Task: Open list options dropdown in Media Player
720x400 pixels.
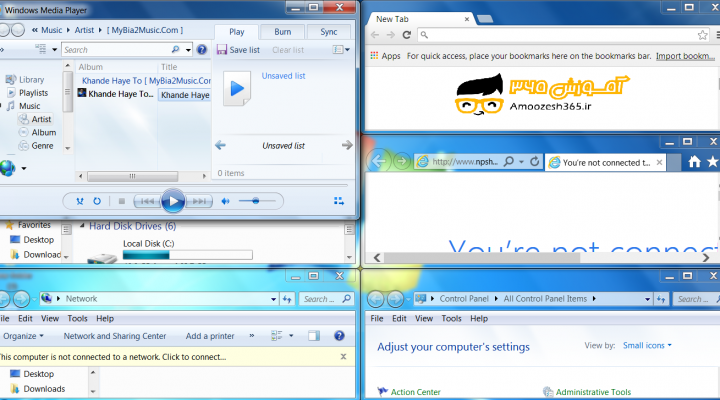Action: click(341, 50)
